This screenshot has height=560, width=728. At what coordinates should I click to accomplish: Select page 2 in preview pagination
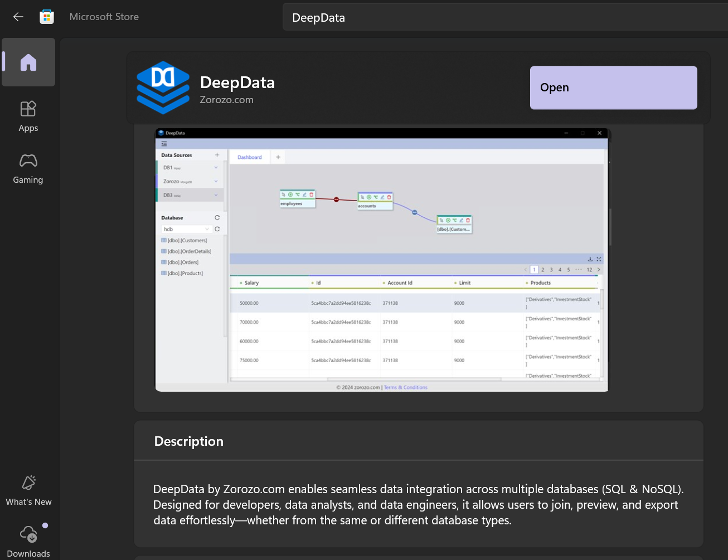pyautogui.click(x=542, y=270)
